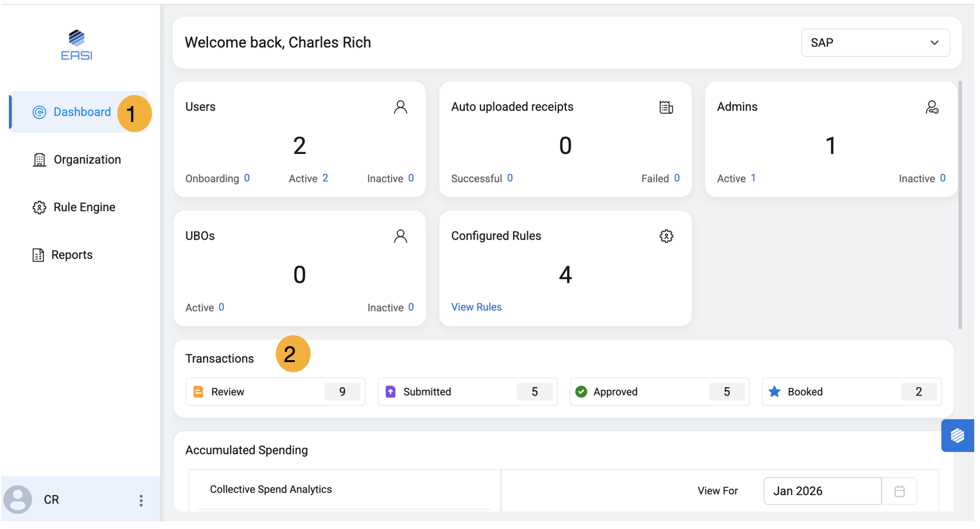
Task: Select the Review transactions button
Action: [275, 392]
